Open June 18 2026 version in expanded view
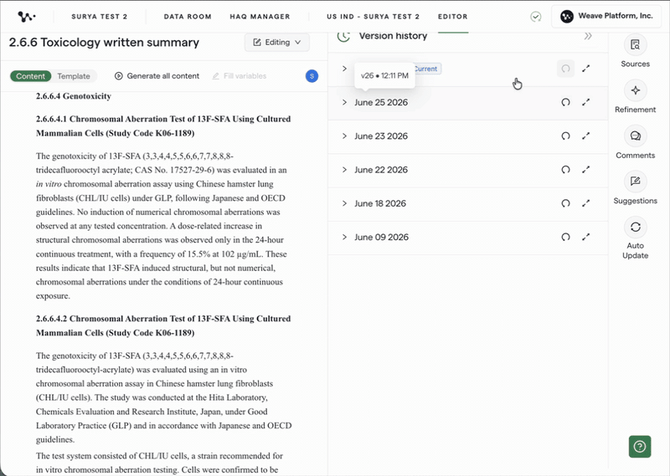 (586, 203)
